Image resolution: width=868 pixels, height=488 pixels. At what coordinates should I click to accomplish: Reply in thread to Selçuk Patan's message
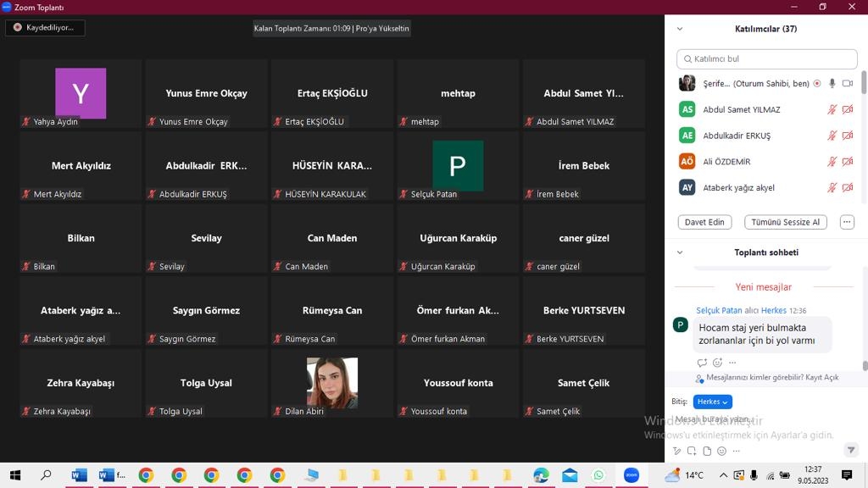(702, 363)
